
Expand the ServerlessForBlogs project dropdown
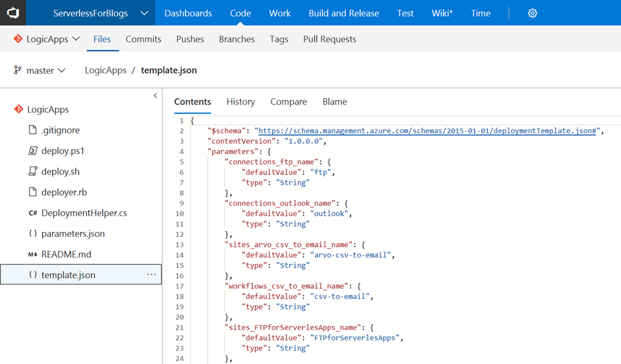point(144,13)
